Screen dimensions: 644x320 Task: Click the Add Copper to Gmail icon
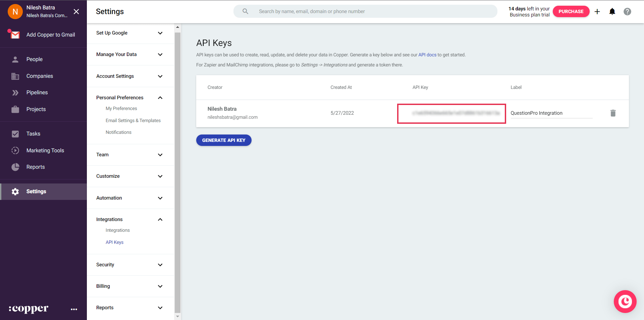point(15,35)
